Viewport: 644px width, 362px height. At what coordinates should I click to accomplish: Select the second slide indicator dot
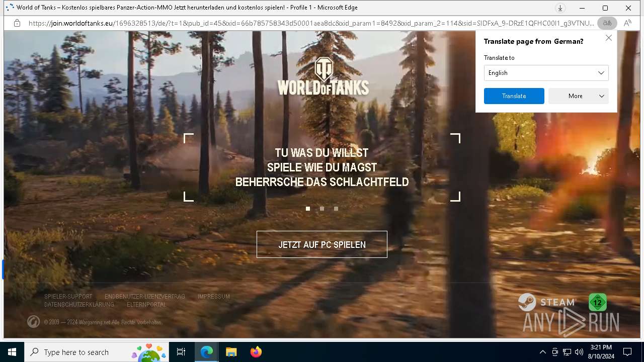click(x=322, y=209)
